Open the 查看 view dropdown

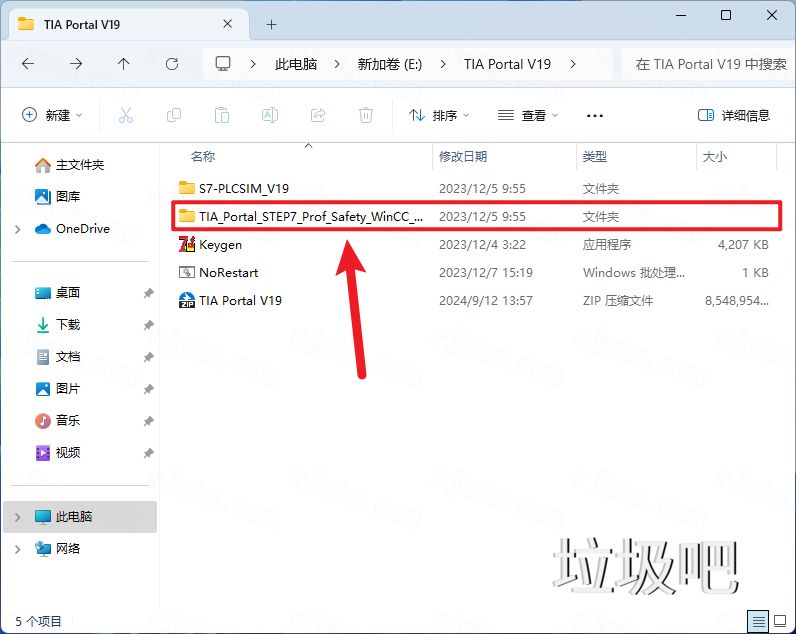point(527,115)
